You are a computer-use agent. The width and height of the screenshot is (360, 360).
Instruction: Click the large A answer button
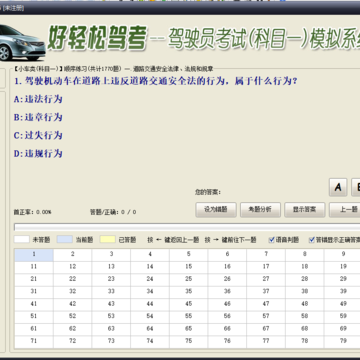(x=338, y=187)
